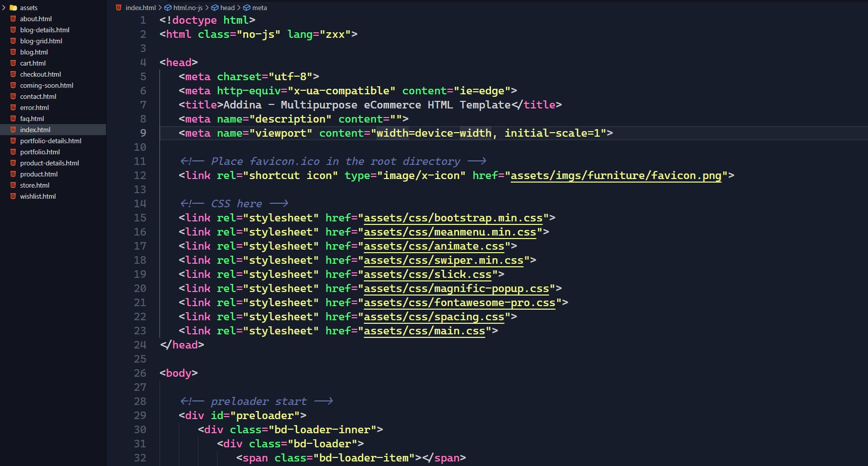Click the assets folder icon
868x466 pixels.
coord(14,8)
